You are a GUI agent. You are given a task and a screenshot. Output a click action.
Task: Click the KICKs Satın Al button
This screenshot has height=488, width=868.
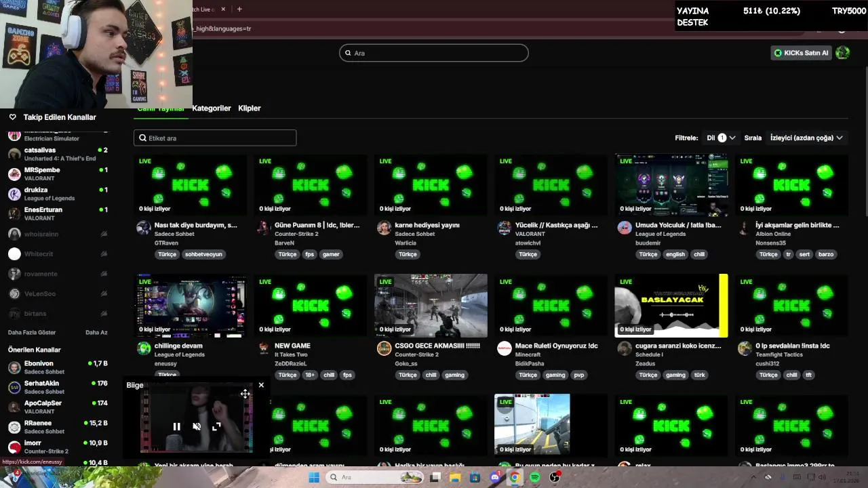802,53
